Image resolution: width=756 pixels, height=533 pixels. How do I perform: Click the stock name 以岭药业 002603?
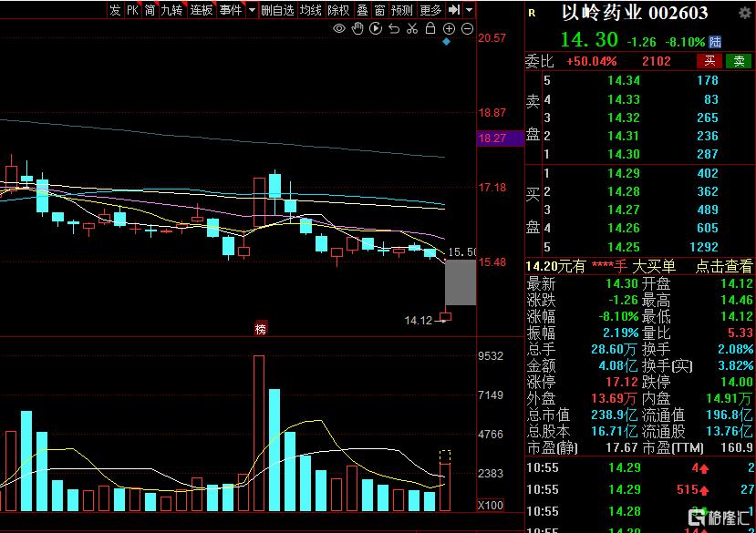[x=635, y=13]
